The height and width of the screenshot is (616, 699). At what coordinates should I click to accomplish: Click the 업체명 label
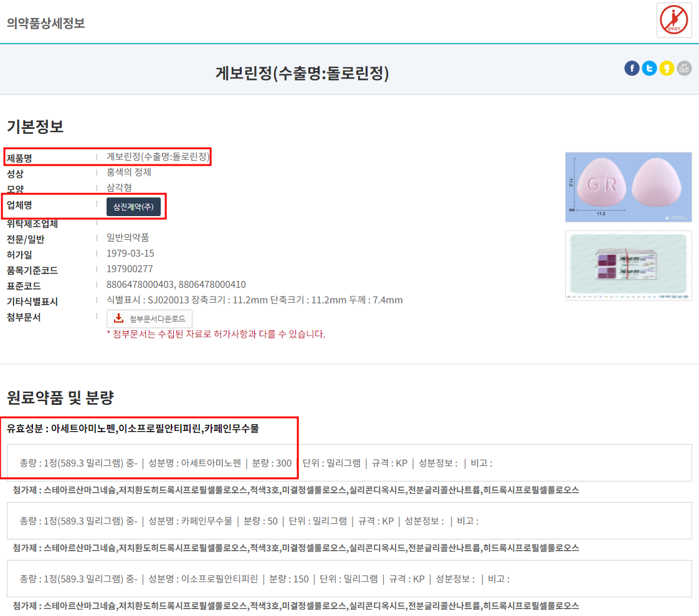click(x=19, y=205)
